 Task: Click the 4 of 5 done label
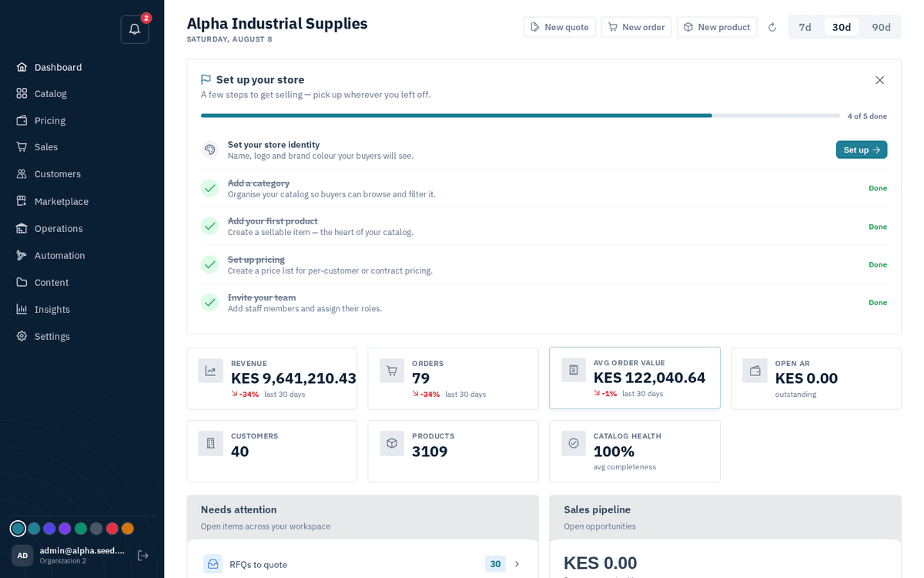(x=867, y=116)
